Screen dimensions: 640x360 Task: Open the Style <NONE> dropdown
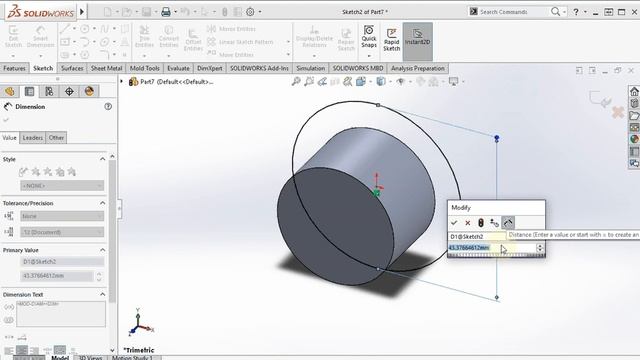(x=62, y=186)
